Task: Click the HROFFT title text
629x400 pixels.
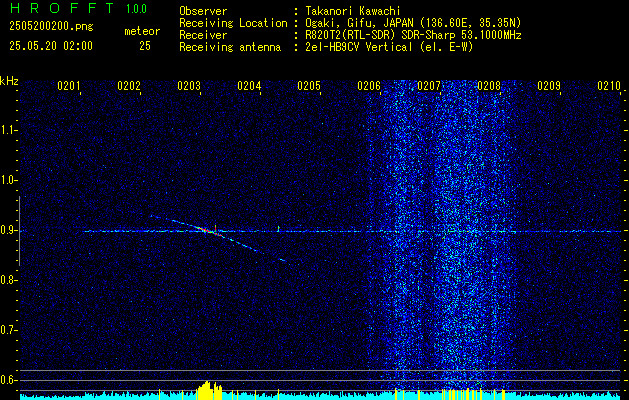Action: tap(61, 8)
